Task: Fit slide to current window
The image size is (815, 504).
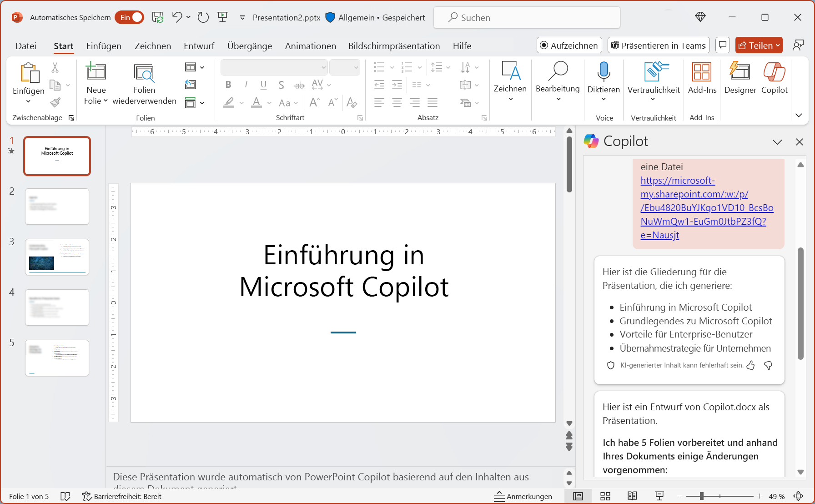Action: (798, 496)
